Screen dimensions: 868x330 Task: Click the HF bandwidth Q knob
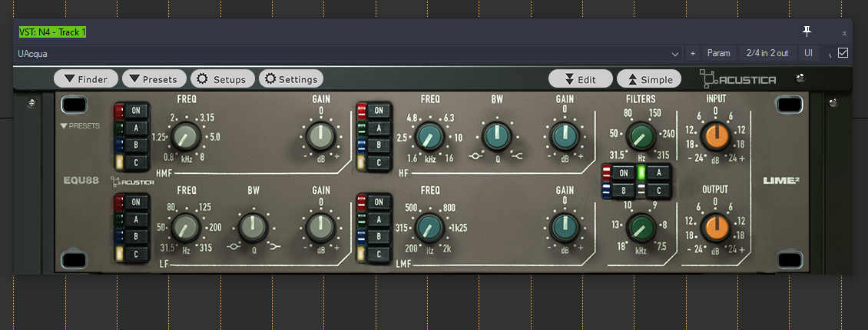pyautogui.click(x=496, y=136)
